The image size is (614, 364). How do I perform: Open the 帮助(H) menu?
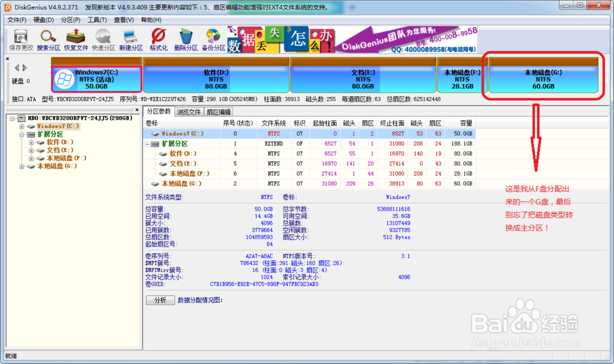151,20
